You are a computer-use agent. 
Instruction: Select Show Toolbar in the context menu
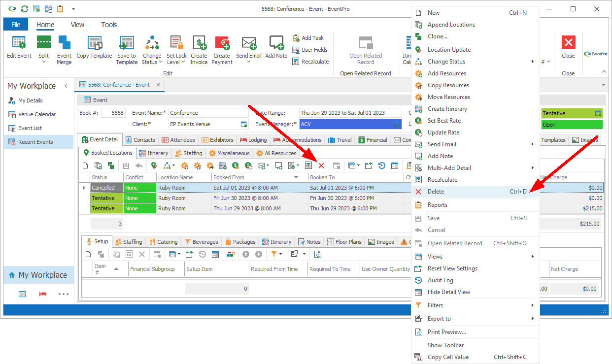(x=476, y=345)
